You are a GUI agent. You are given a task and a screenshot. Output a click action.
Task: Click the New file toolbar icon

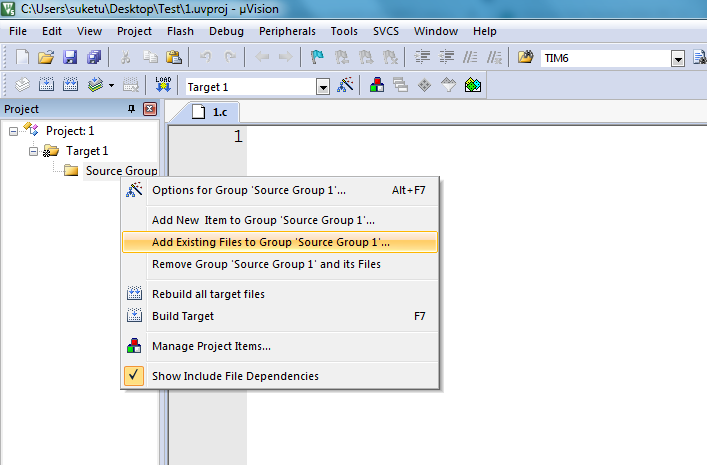(x=22, y=58)
